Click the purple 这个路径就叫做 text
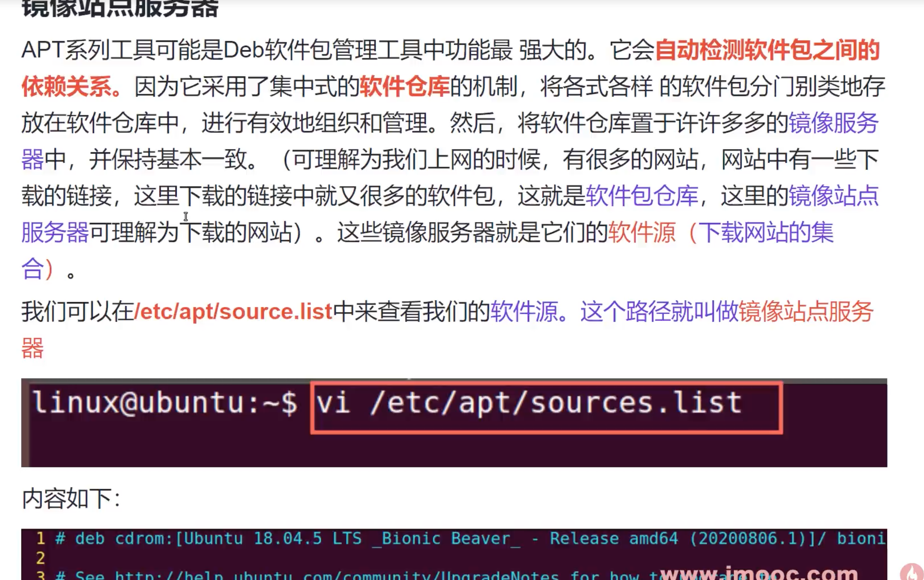This screenshot has width=924, height=580. [659, 311]
